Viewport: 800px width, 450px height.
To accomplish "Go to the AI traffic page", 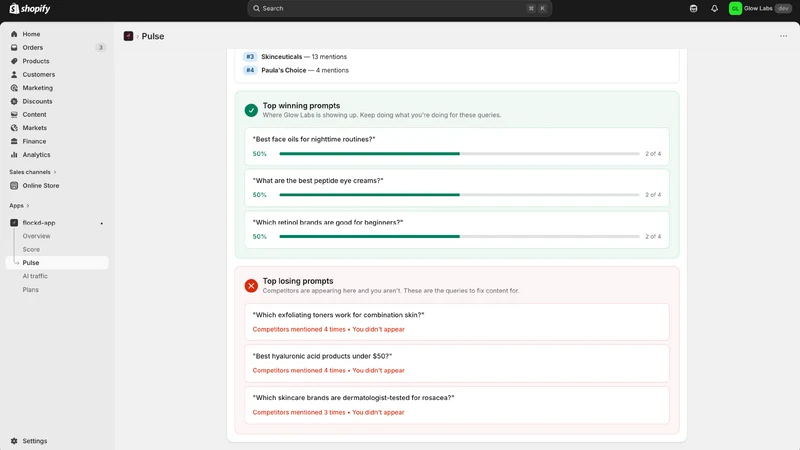I will click(x=35, y=276).
